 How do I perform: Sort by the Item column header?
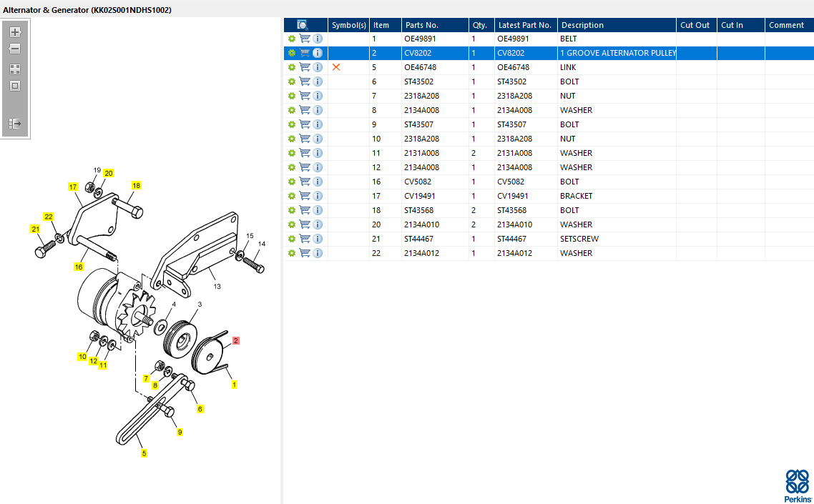[386, 25]
